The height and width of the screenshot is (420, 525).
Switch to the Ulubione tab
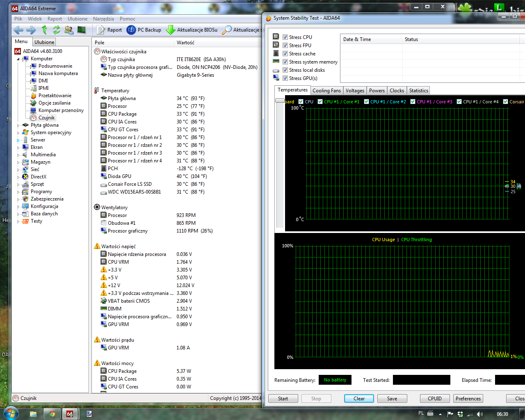click(44, 42)
